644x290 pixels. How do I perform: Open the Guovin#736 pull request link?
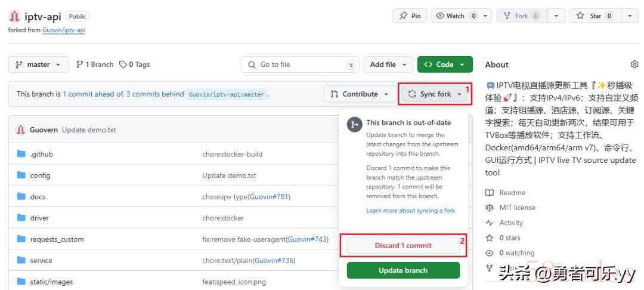click(x=274, y=260)
